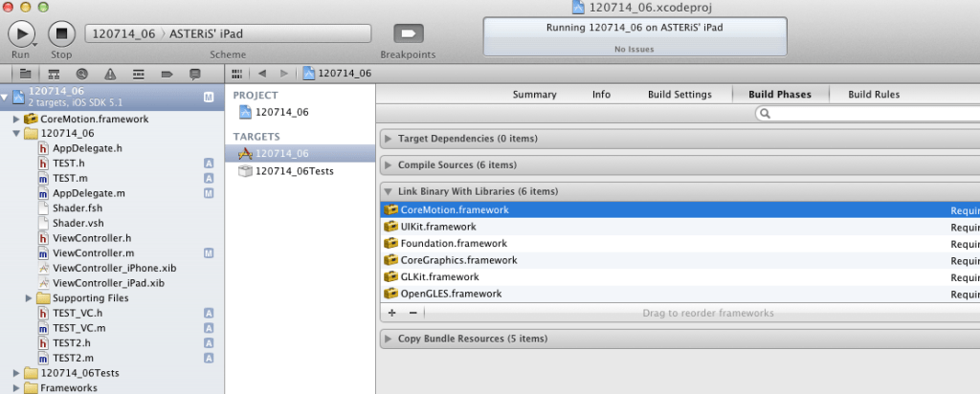
Task: Switch to the Info tab
Action: point(601,95)
